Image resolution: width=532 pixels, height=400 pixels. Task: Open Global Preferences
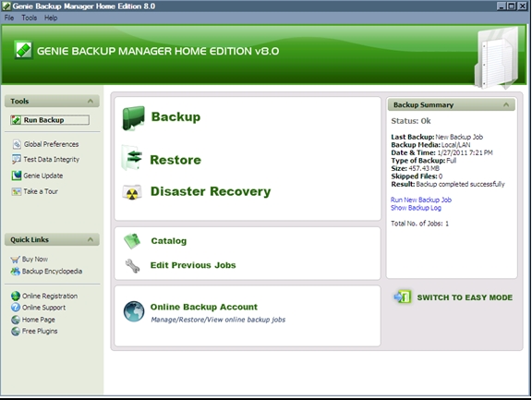point(51,144)
